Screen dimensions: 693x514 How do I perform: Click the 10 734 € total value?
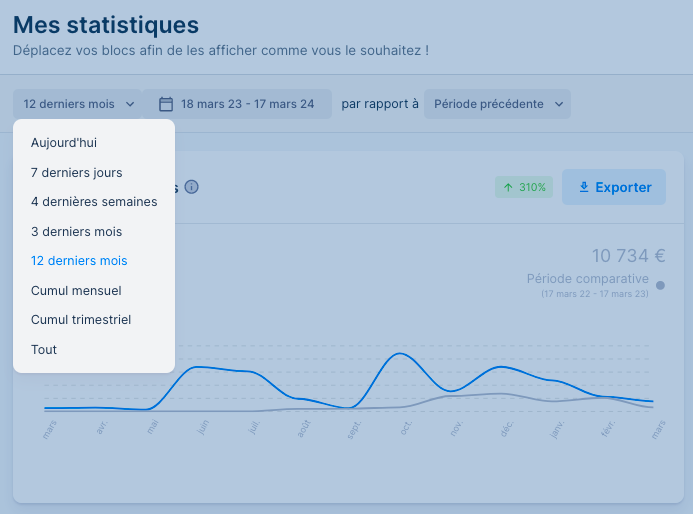click(628, 255)
